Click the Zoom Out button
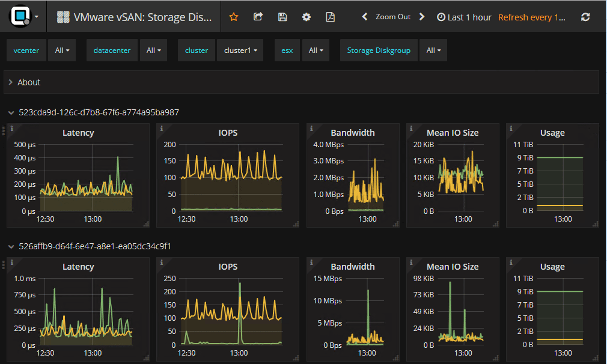 393,17
